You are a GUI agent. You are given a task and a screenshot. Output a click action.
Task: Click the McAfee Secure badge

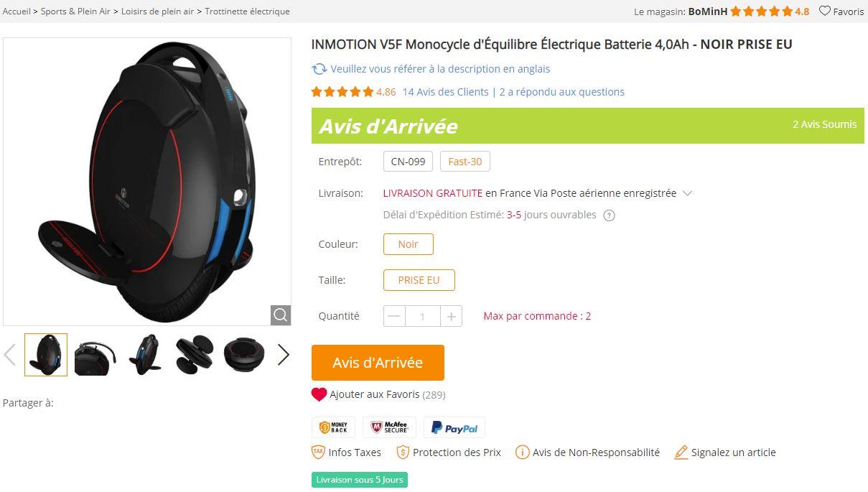click(x=389, y=428)
